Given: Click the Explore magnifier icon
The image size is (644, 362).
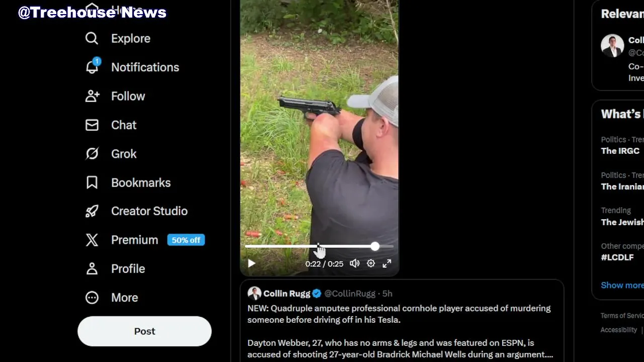Looking at the screenshot, I should (92, 39).
